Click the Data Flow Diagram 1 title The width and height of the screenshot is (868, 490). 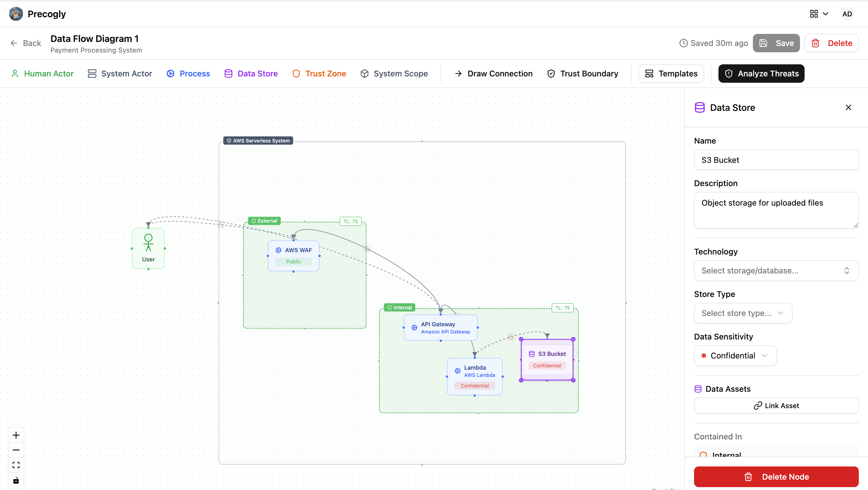click(95, 39)
